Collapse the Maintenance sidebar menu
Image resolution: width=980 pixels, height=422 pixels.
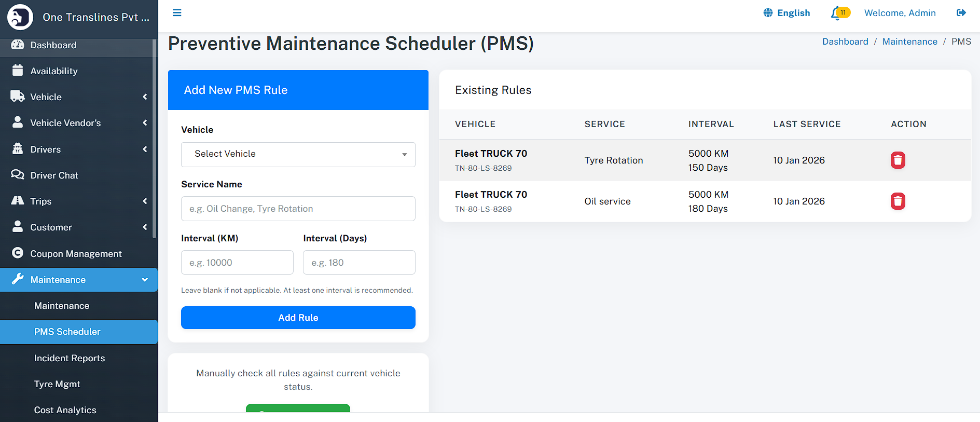coord(78,280)
